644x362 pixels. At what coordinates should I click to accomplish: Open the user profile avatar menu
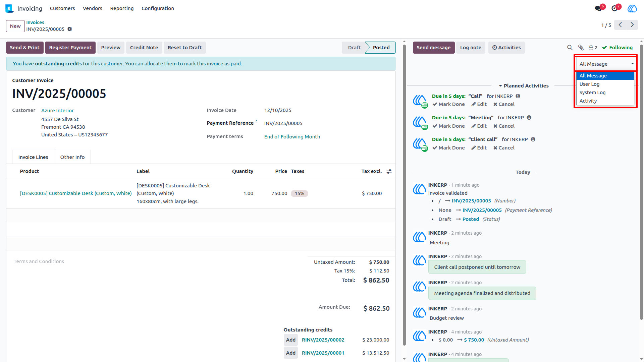pyautogui.click(x=632, y=8)
